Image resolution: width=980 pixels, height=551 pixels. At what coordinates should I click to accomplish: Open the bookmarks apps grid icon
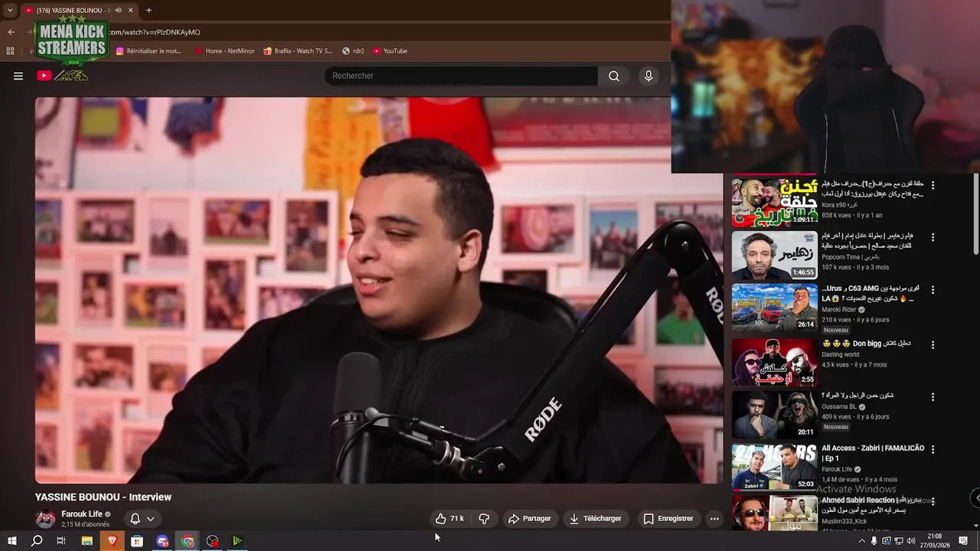[x=10, y=51]
